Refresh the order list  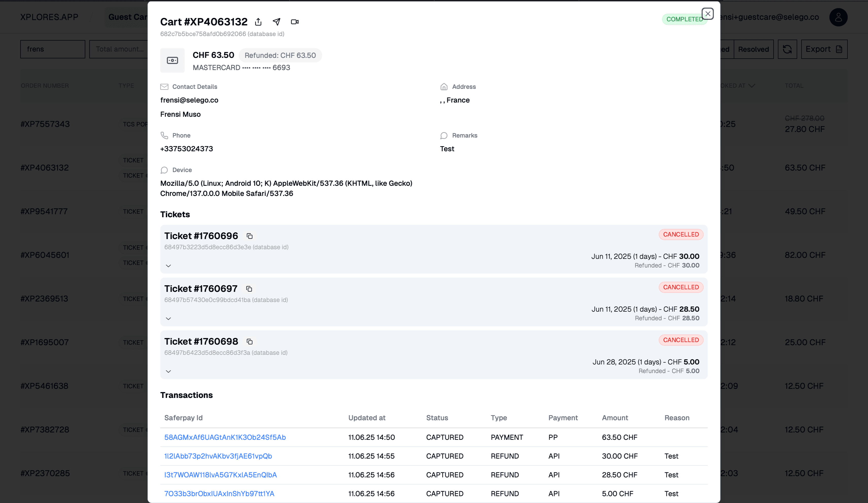787,49
